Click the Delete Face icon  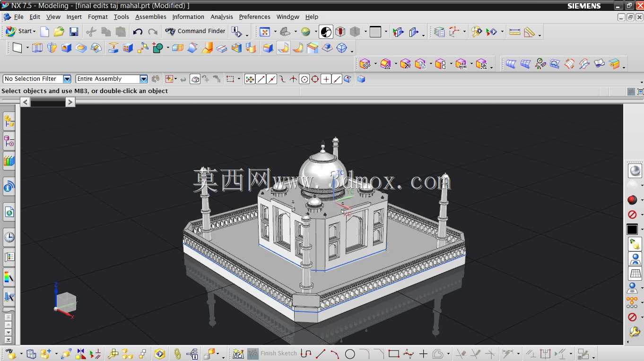(x=405, y=64)
